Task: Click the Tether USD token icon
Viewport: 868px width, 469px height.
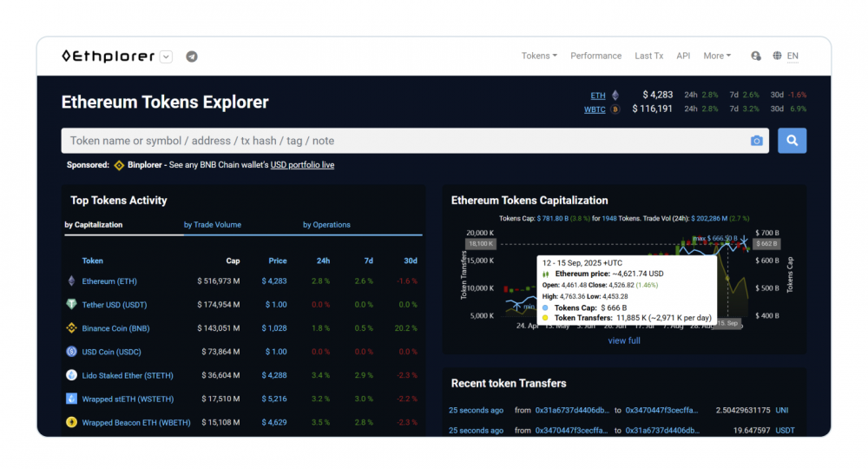Action: point(71,305)
